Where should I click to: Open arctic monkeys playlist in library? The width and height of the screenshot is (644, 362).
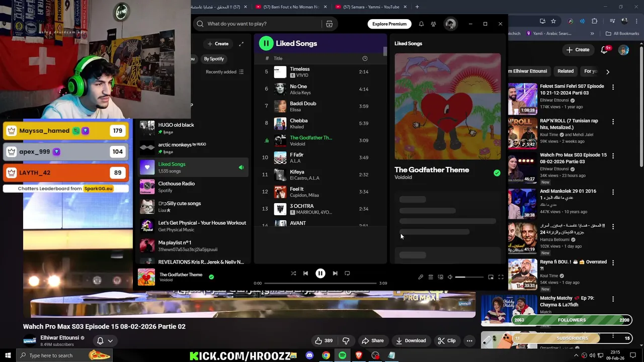pyautogui.click(x=193, y=148)
